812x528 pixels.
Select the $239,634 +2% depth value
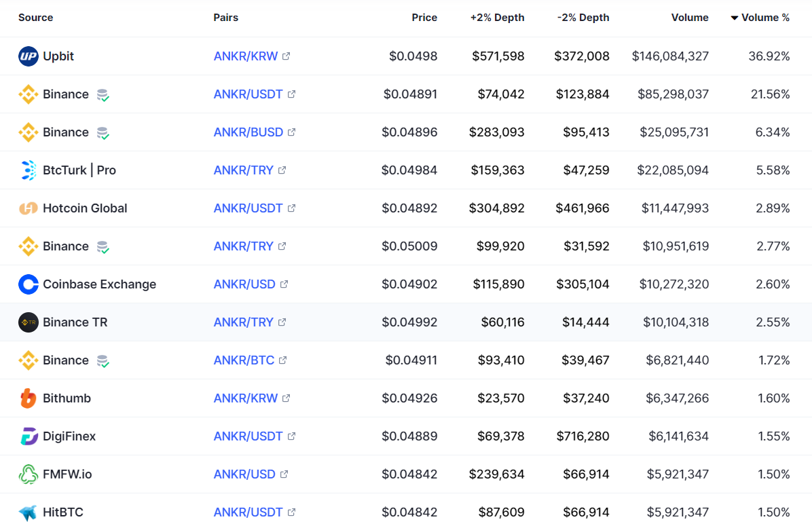tap(496, 474)
